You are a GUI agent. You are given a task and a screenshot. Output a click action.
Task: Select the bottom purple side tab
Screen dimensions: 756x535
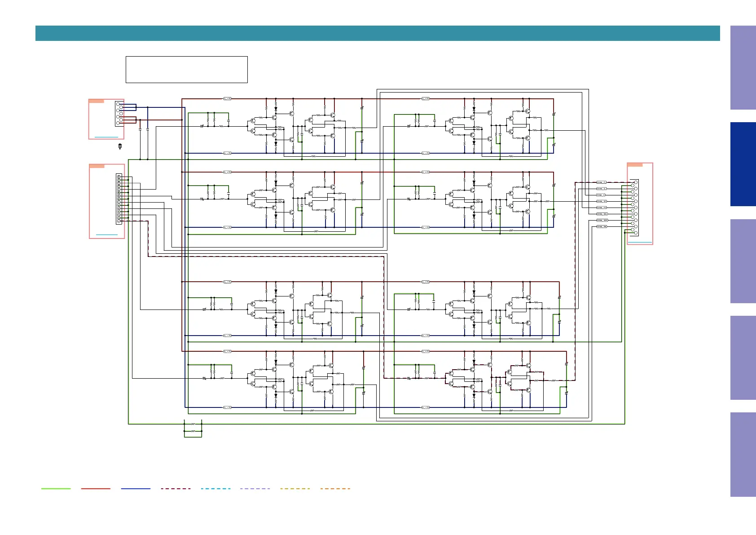point(743,454)
